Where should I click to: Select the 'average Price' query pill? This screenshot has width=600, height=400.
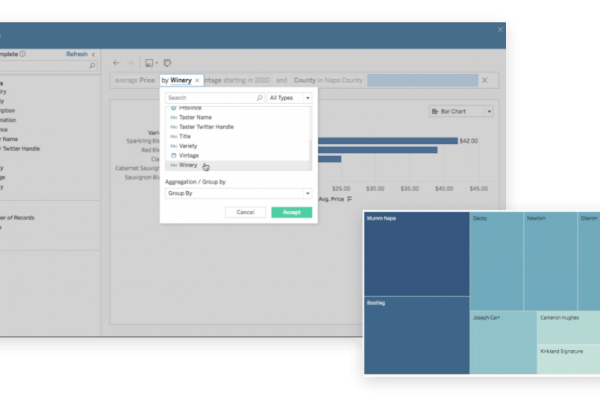135,80
